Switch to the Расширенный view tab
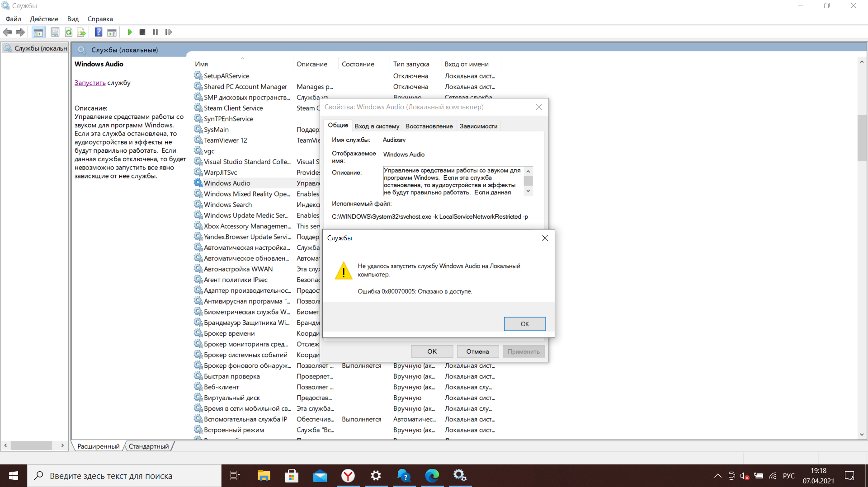The width and height of the screenshot is (868, 487). coord(98,446)
